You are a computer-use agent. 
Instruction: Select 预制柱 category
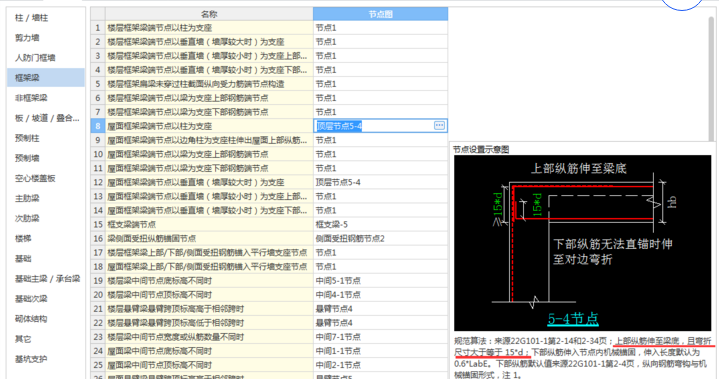46,138
